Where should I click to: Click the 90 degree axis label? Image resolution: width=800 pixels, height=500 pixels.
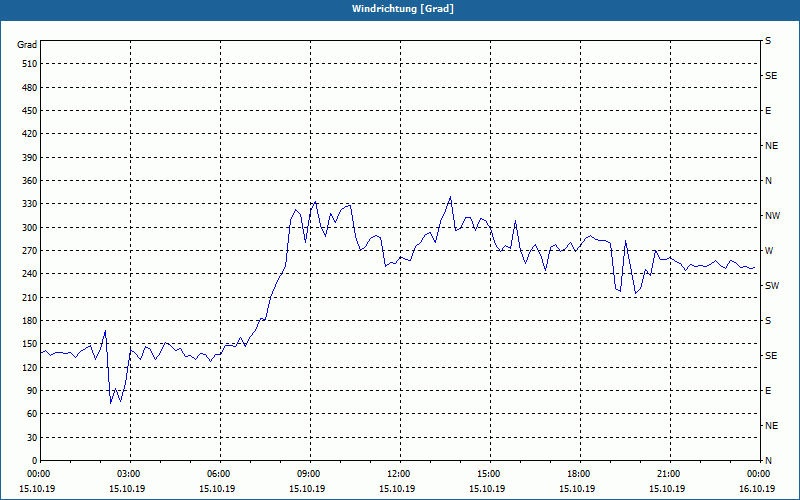click(x=32, y=391)
